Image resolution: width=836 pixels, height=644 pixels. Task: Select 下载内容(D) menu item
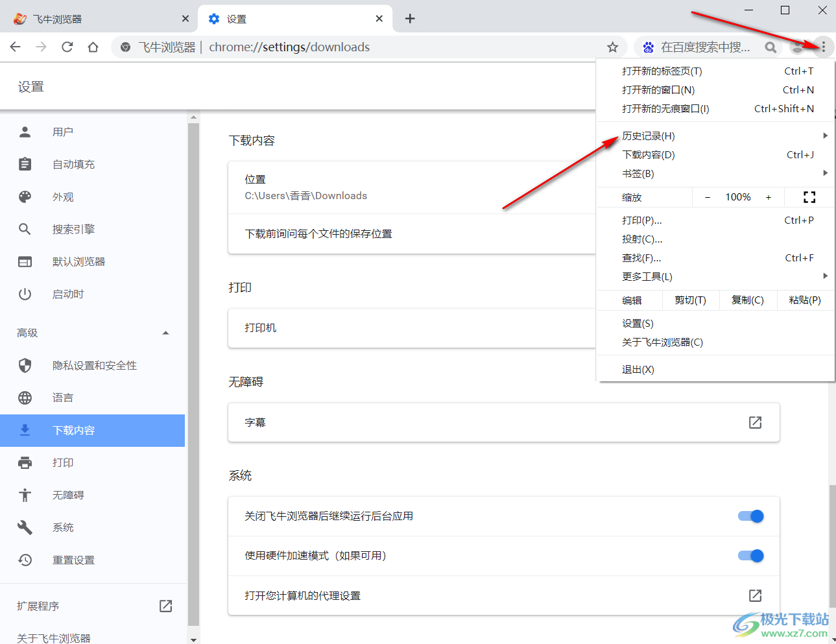(716, 155)
